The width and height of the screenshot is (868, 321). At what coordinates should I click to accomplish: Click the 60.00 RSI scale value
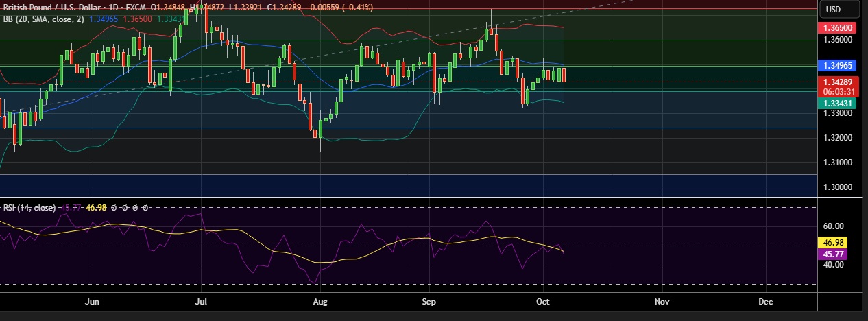pyautogui.click(x=834, y=226)
